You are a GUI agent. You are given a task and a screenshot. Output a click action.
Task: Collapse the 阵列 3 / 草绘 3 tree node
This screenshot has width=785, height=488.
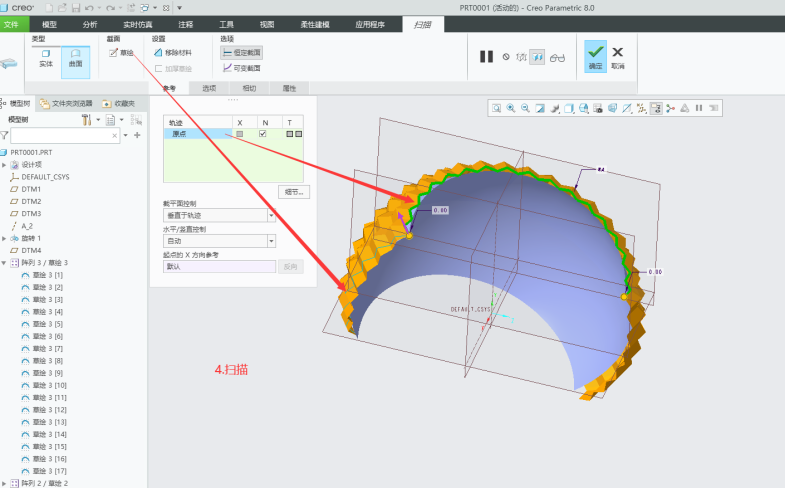[4, 262]
